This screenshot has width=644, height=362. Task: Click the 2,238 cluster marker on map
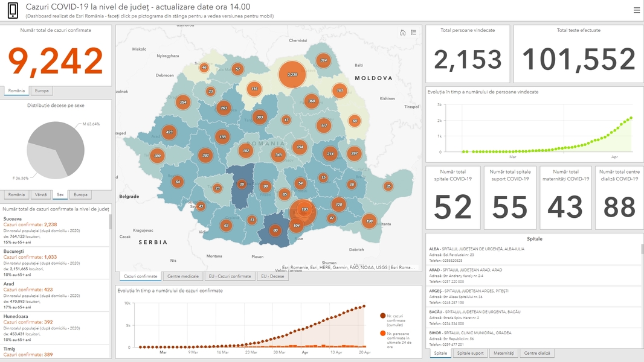(x=292, y=75)
